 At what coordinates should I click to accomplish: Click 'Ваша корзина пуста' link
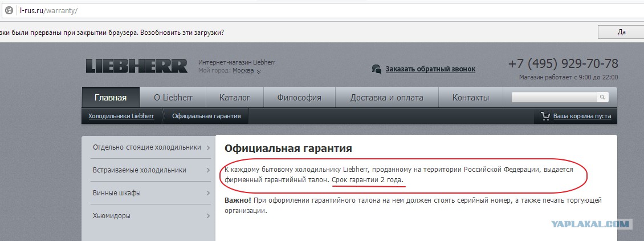point(582,116)
